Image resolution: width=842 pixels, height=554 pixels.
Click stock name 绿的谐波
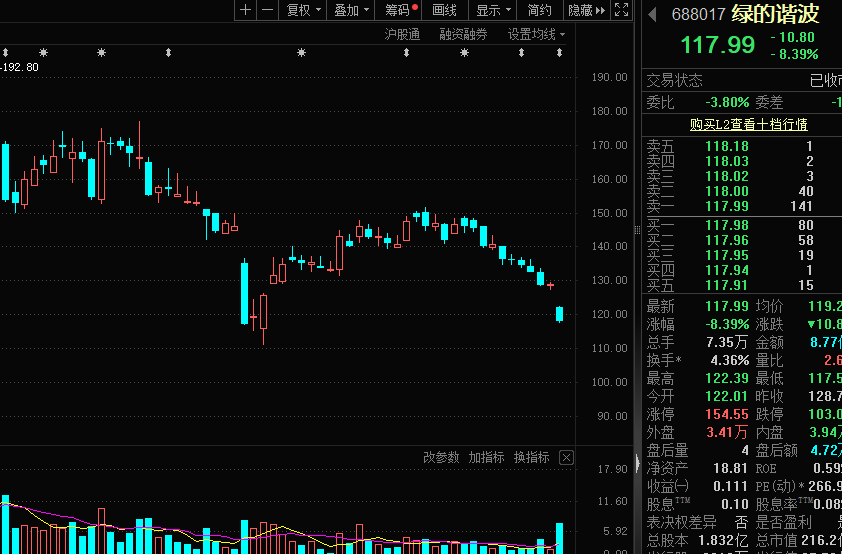(x=775, y=14)
